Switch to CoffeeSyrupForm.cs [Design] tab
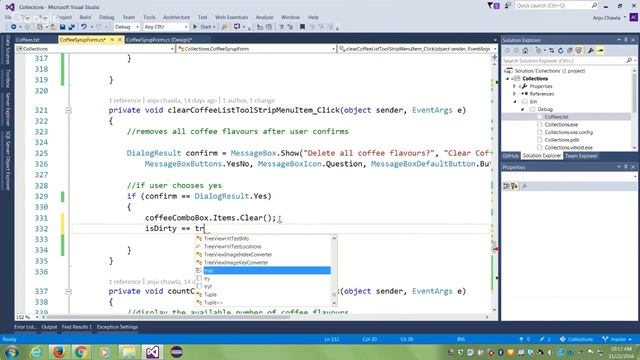 159,40
